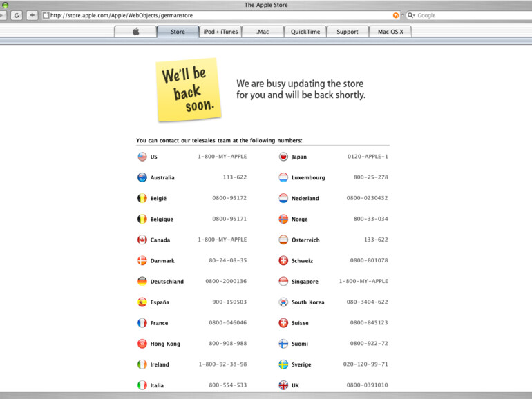Click the Japan number 0120-APPLE-1
Image resolution: width=532 pixels, height=399 pixels.
(368, 156)
